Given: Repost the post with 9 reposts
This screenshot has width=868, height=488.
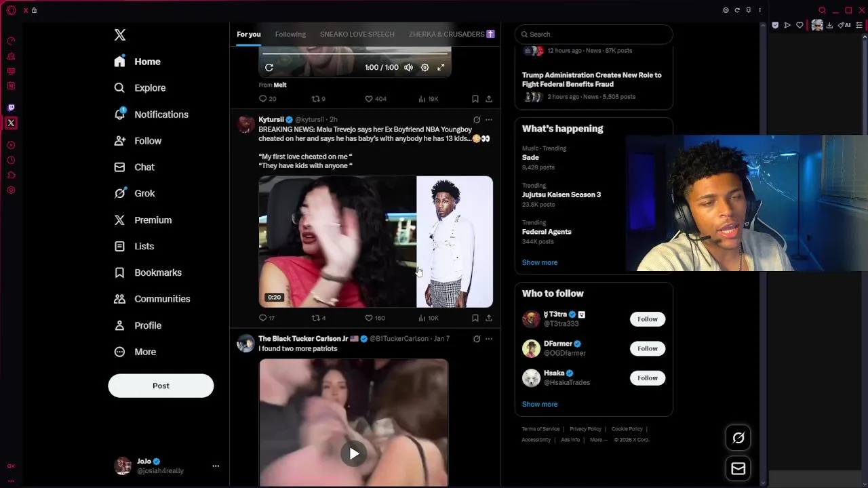Looking at the screenshot, I should (x=318, y=99).
